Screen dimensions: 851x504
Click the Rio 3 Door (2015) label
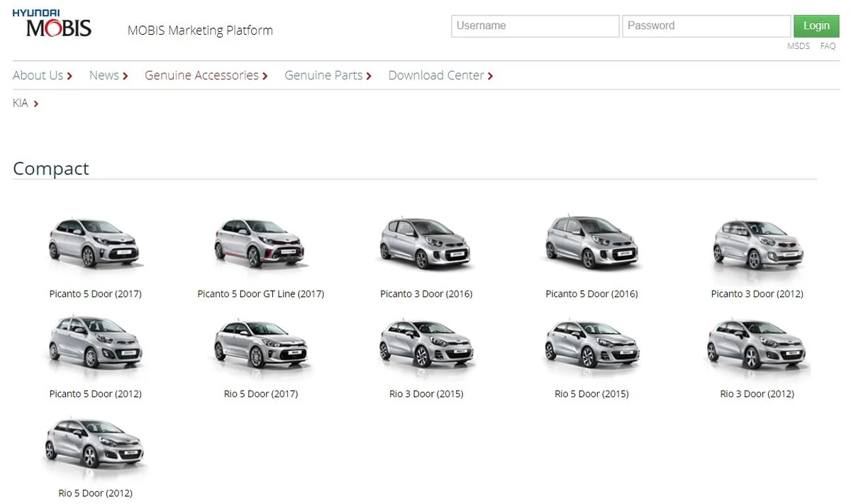tap(426, 393)
